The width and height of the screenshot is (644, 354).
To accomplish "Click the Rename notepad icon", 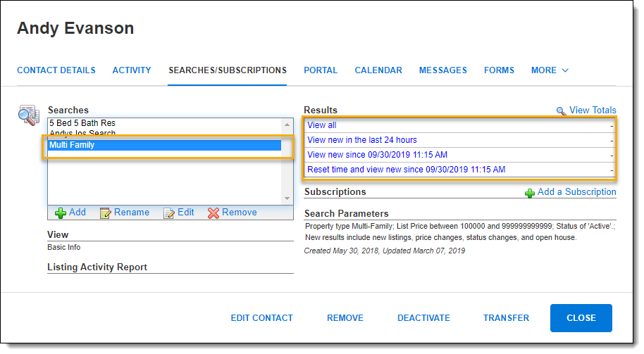I will click(105, 213).
